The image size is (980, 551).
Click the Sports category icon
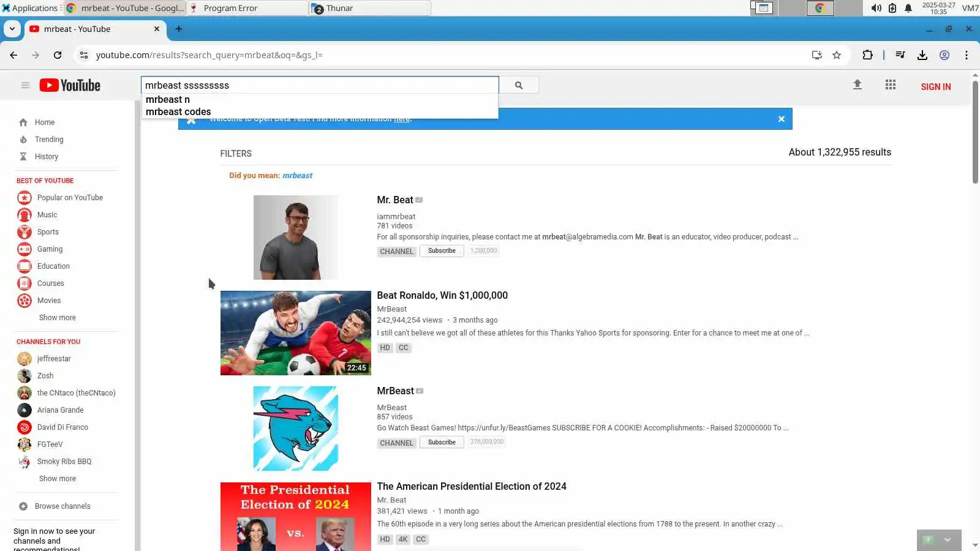[x=24, y=232]
